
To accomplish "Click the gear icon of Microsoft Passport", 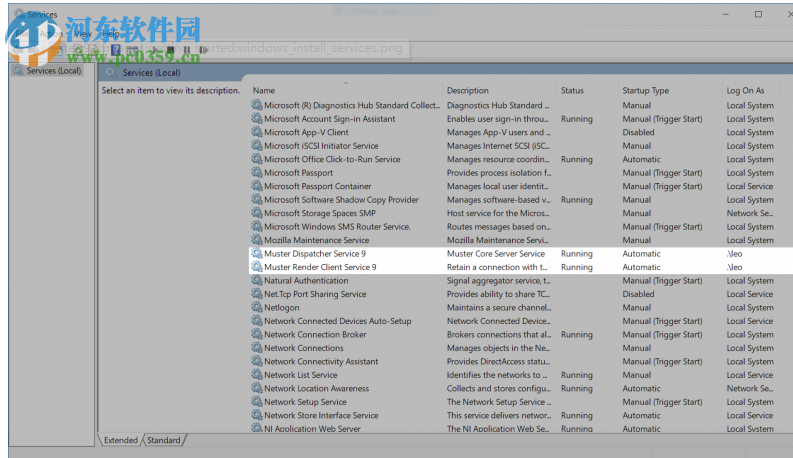I will point(256,172).
